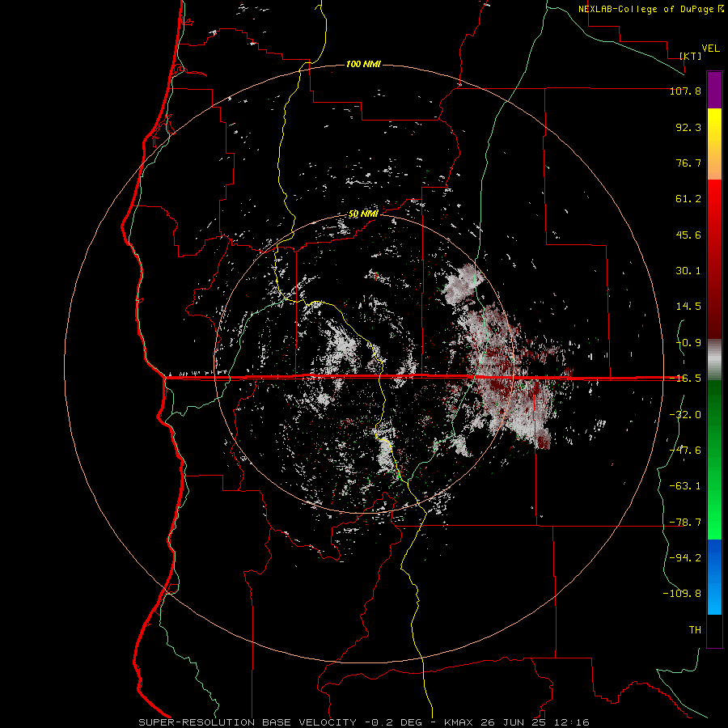
Task: Click the SUPER-RESOLUTION BASE VELOCITY caption
Action: click(247, 722)
